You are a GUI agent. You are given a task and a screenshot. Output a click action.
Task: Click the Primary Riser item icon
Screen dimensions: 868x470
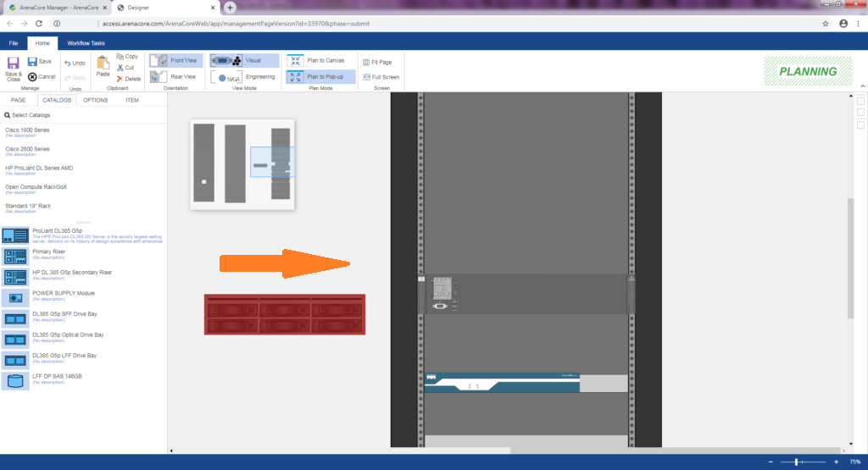pyautogui.click(x=15, y=257)
